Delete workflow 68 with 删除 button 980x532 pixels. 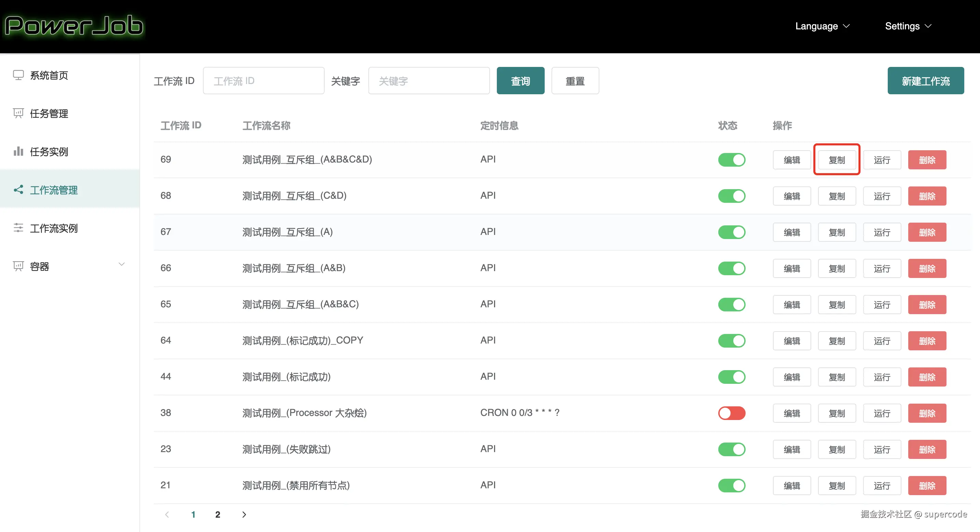click(927, 196)
